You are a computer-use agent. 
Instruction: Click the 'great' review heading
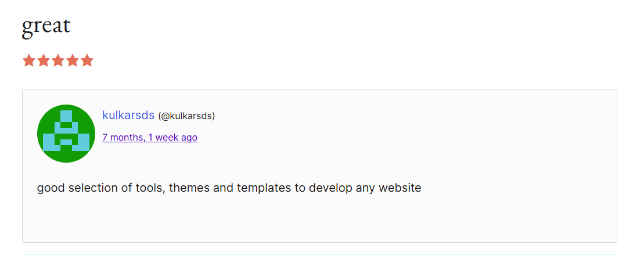pos(46,26)
